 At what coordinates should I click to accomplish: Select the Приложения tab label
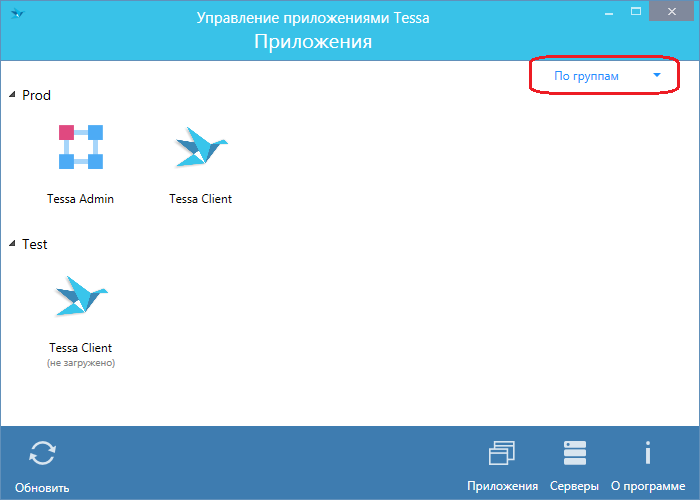point(502,486)
